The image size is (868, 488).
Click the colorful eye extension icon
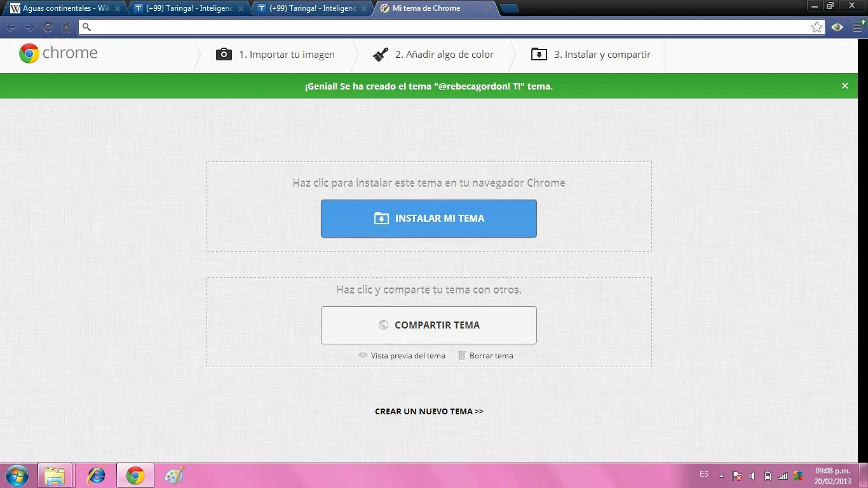pos(837,27)
